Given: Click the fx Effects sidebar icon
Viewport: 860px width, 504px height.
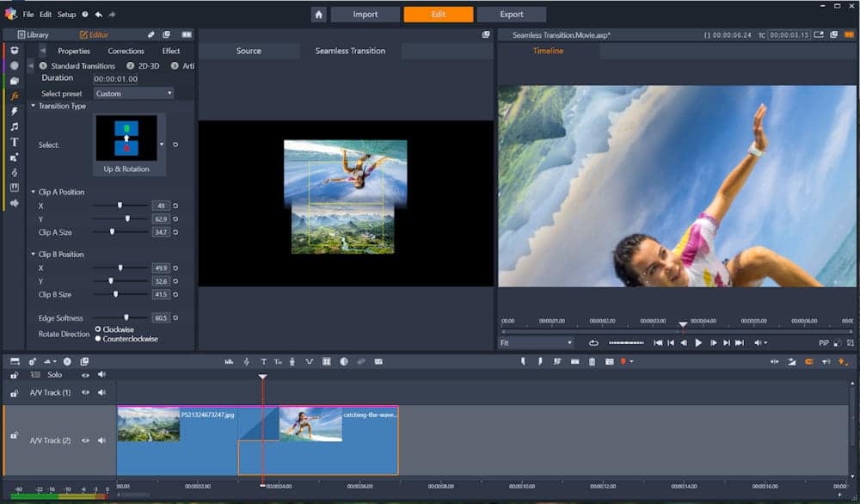Looking at the screenshot, I should [15, 95].
